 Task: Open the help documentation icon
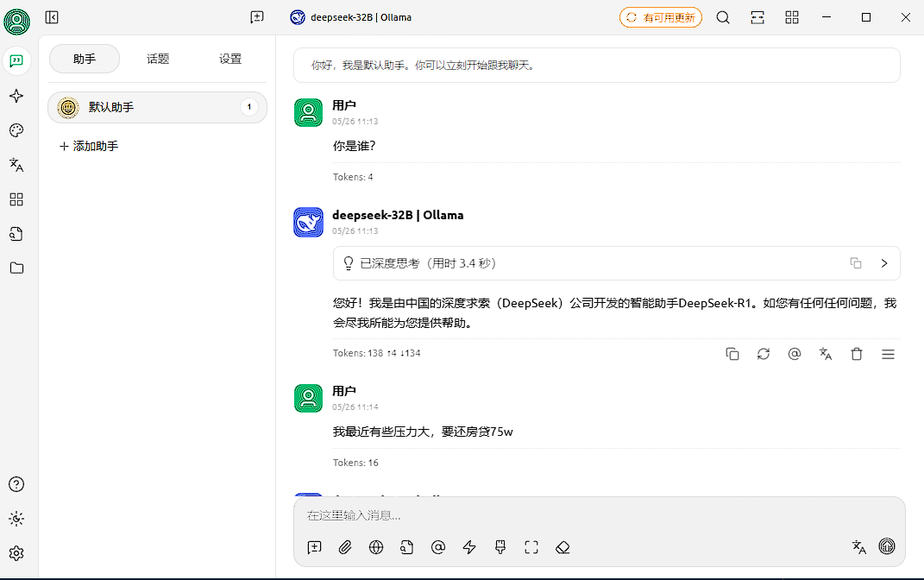[x=16, y=484]
